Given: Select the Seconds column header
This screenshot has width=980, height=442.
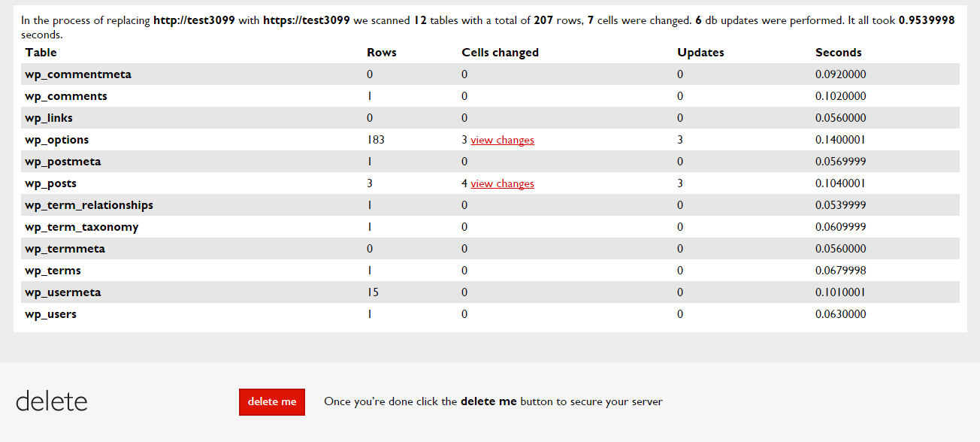Looking at the screenshot, I should (839, 53).
